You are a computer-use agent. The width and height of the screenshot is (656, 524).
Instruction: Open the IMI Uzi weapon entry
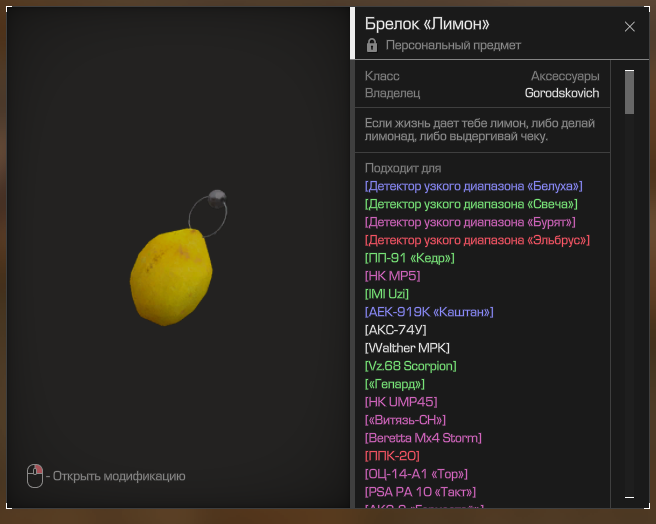(x=390, y=294)
